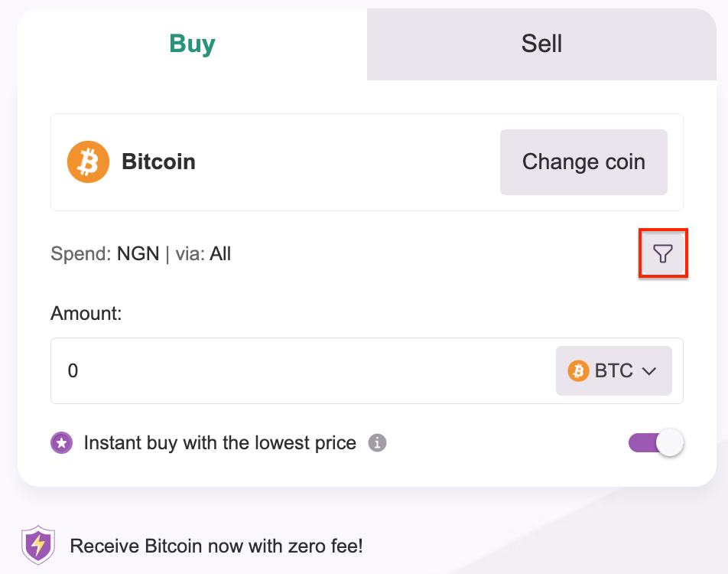Click the Receive Bitcoin now zero fee text
Viewport: 728px width, 574px height.
point(216,546)
